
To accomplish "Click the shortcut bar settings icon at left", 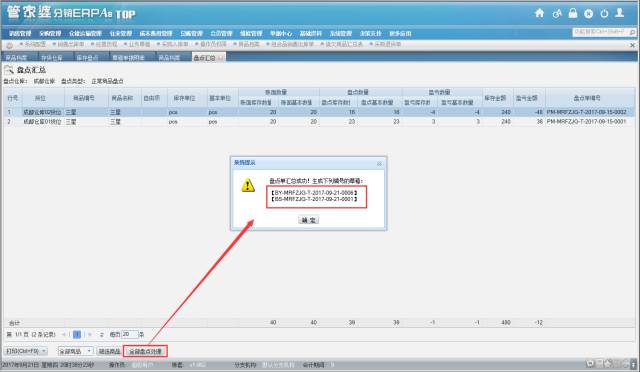I will pos(9,45).
